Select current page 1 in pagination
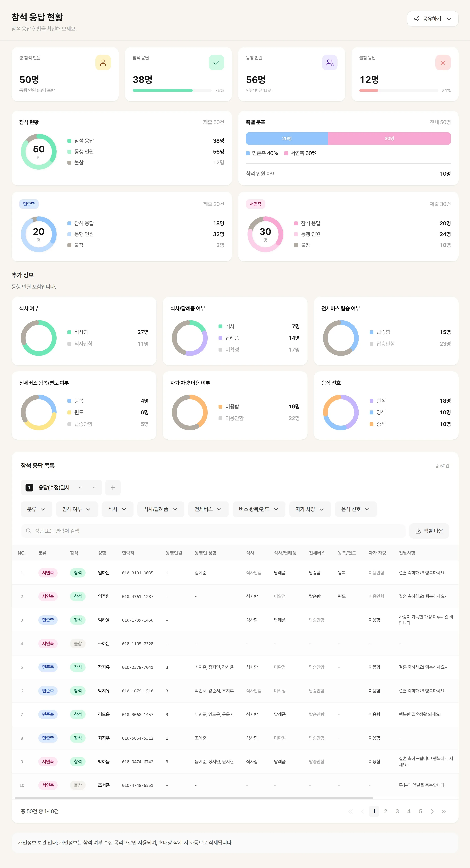470x868 pixels. pyautogui.click(x=374, y=811)
